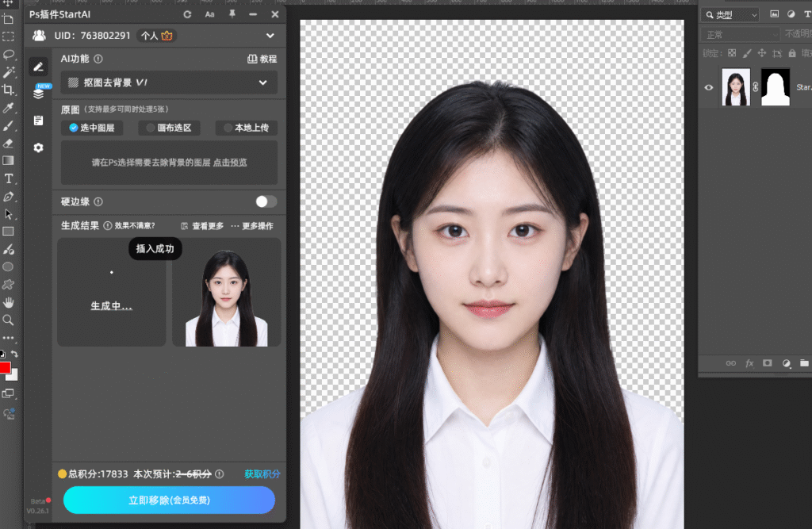This screenshot has width=812, height=529.
Task: Select the Magic Wand tool
Action: click(x=8, y=72)
